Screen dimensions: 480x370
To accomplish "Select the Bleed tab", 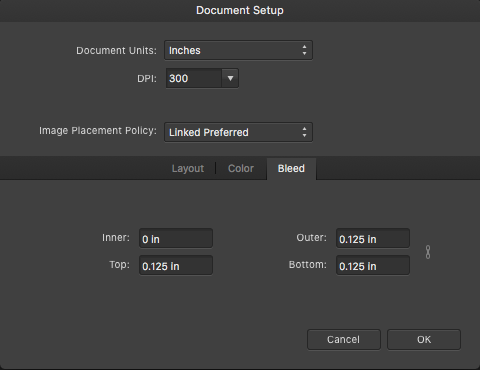I will pyautogui.click(x=291, y=169).
